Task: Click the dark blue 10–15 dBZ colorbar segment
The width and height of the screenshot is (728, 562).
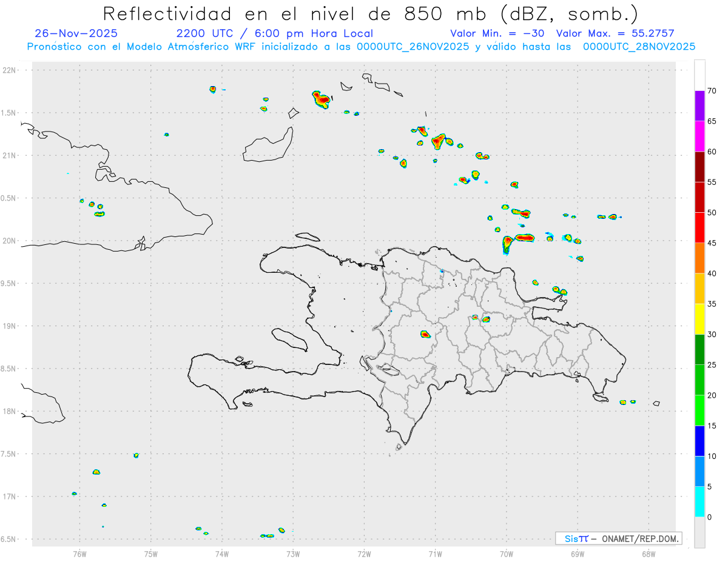Action: point(699,441)
